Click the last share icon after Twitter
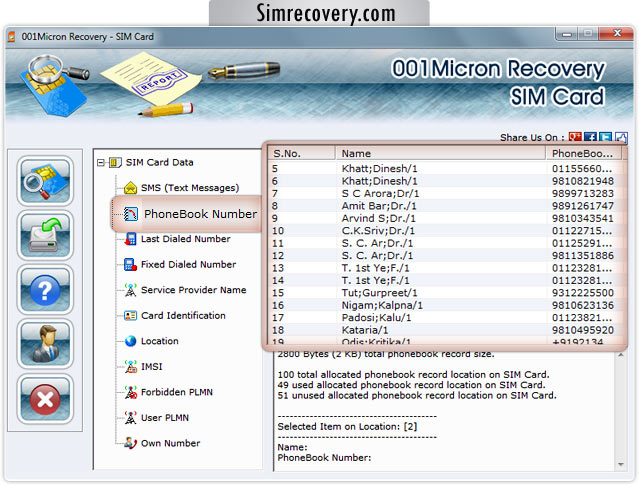Image resolution: width=639 pixels, height=485 pixels. click(621, 137)
